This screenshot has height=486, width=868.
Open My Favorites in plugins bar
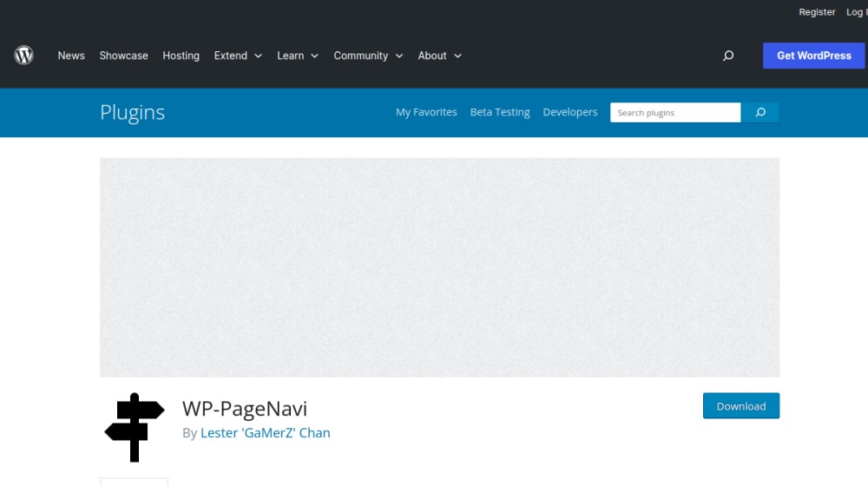point(426,112)
